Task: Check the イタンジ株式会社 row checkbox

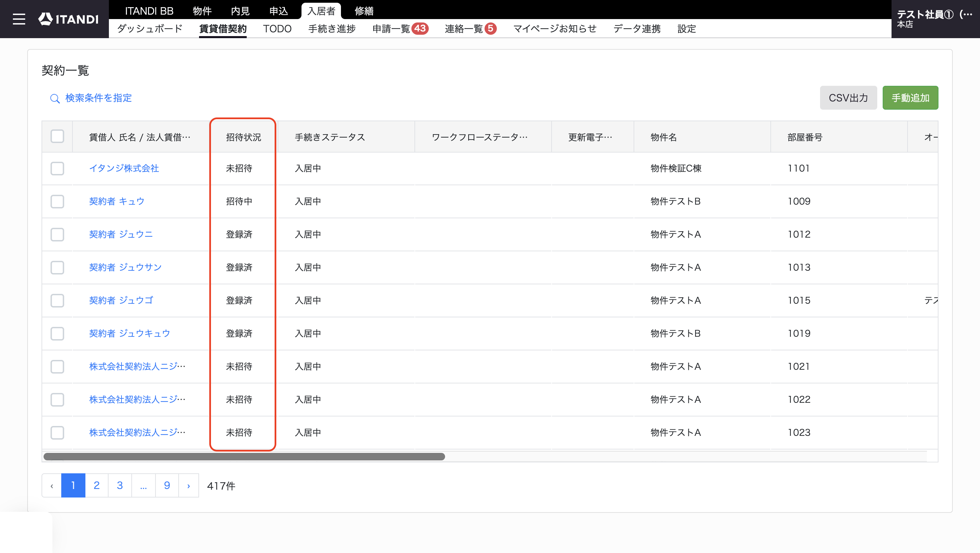Action: [x=58, y=168]
